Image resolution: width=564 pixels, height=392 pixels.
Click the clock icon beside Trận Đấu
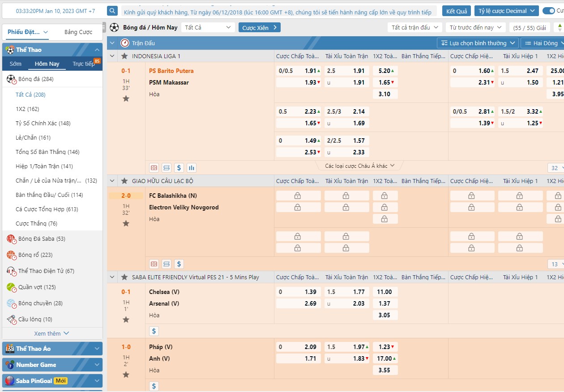point(125,43)
